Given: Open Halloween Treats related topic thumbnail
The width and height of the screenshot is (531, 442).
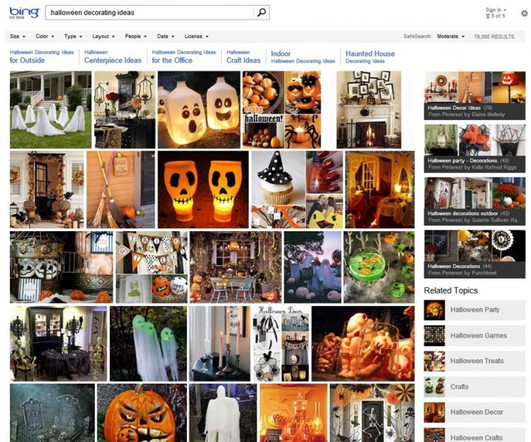Looking at the screenshot, I should pos(434,361).
